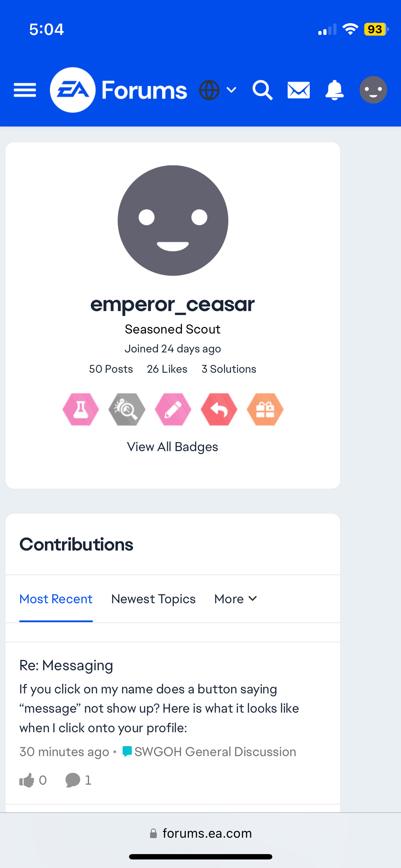
Task: Expand the More contributions dropdown
Action: pyautogui.click(x=236, y=599)
